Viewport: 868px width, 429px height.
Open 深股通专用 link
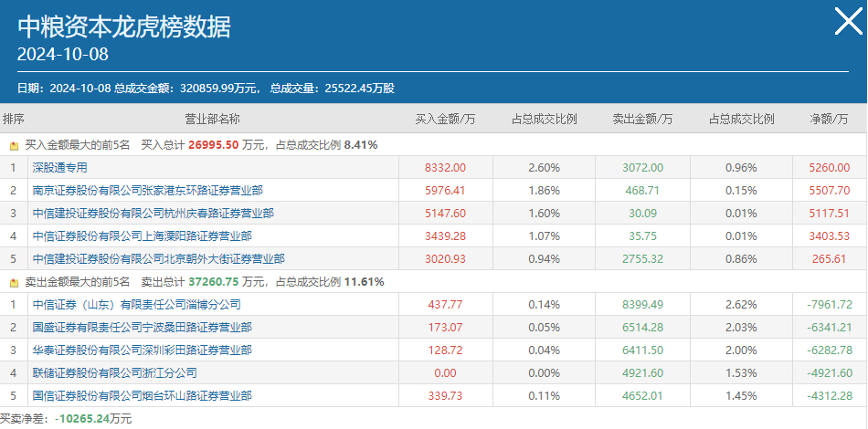(59, 168)
